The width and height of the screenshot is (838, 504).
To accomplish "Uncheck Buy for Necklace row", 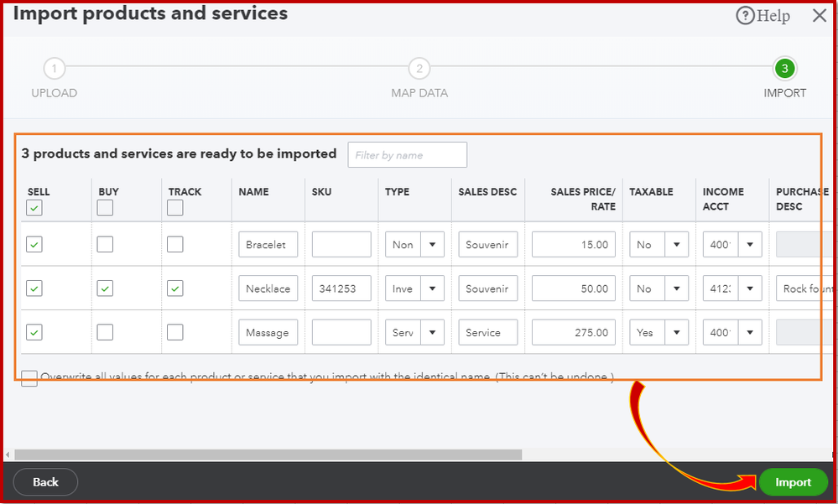I will click(105, 288).
